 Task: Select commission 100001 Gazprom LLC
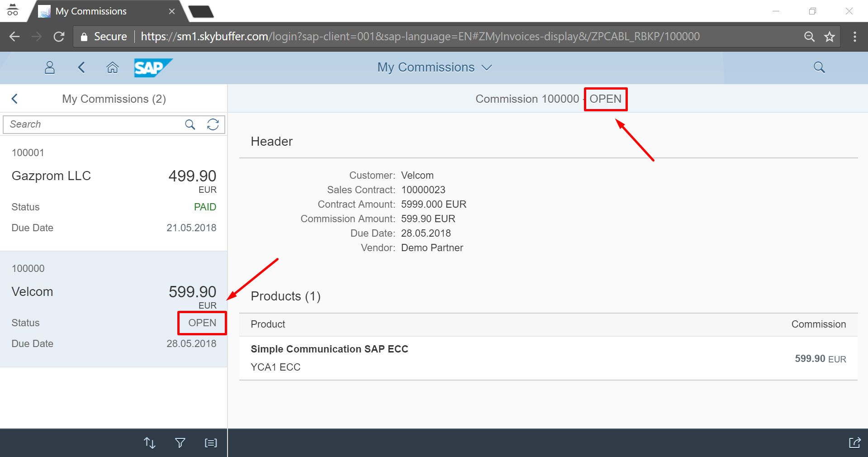[x=114, y=193]
